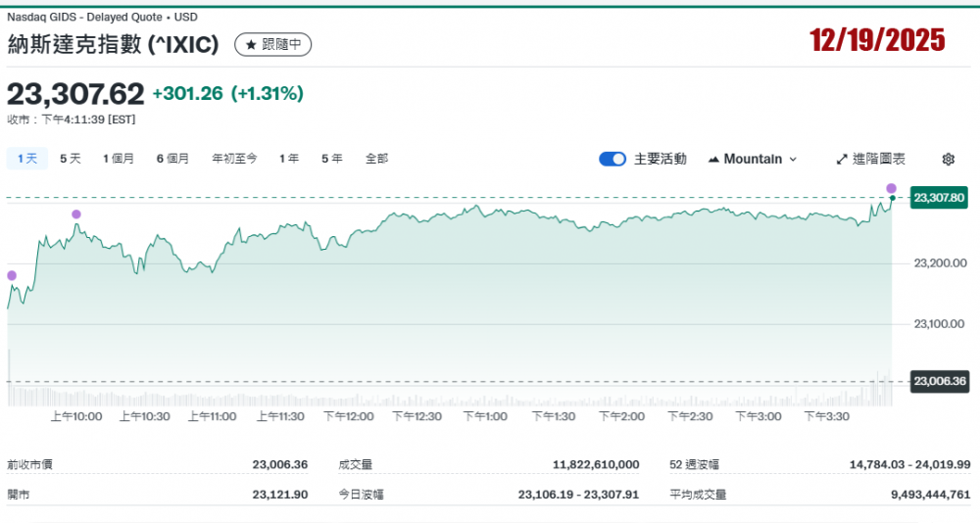This screenshot has height=523, width=980.
Task: Expand the Mountain chart type dropdown
Action: [793, 159]
